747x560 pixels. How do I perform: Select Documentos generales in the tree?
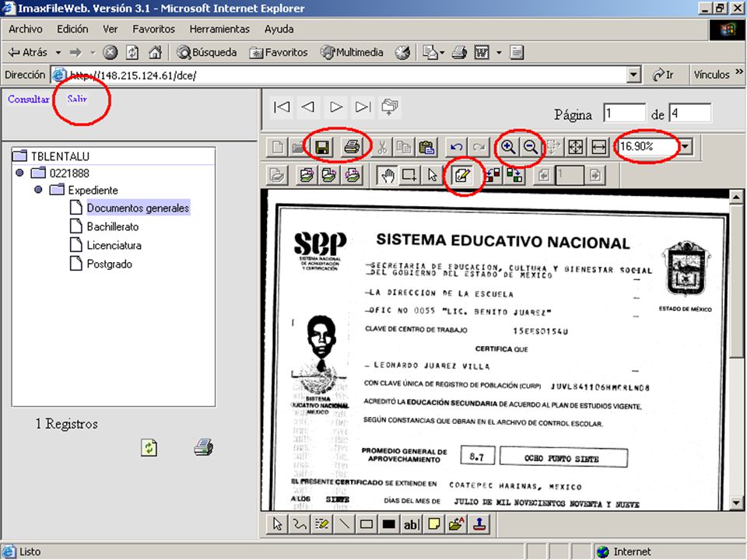138,208
